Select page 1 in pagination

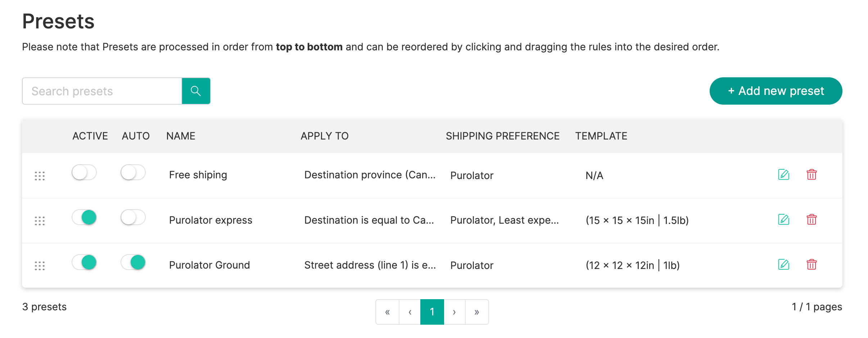point(432,312)
